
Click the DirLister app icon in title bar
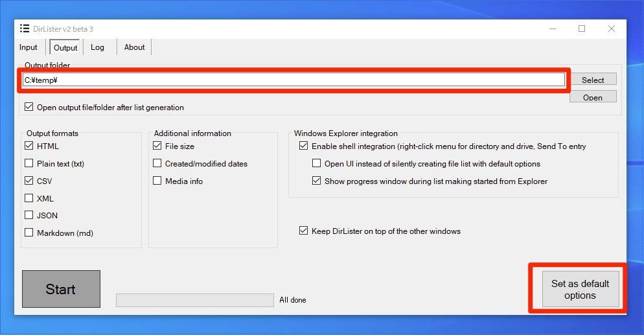(x=25, y=29)
